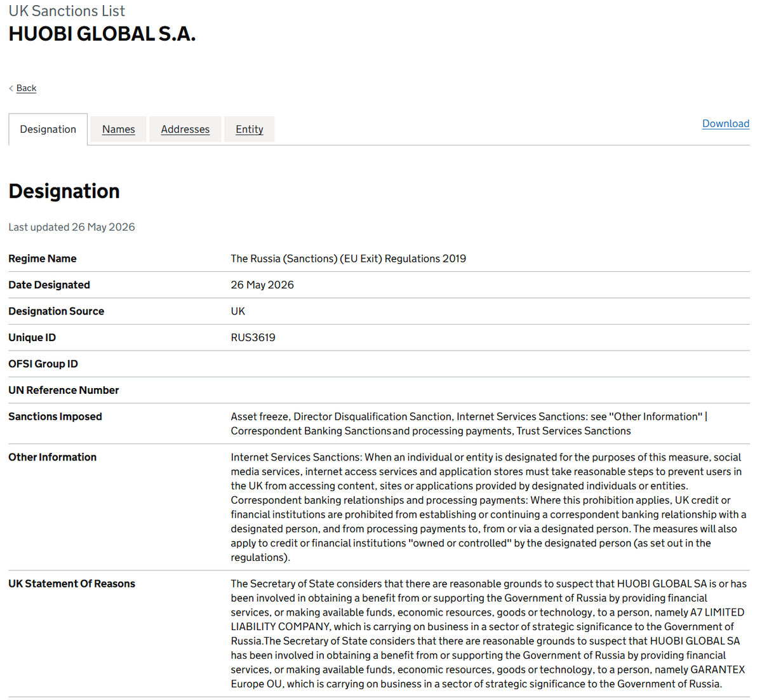Select the Designation tab
Screen dimensions: 762x700
click(48, 129)
